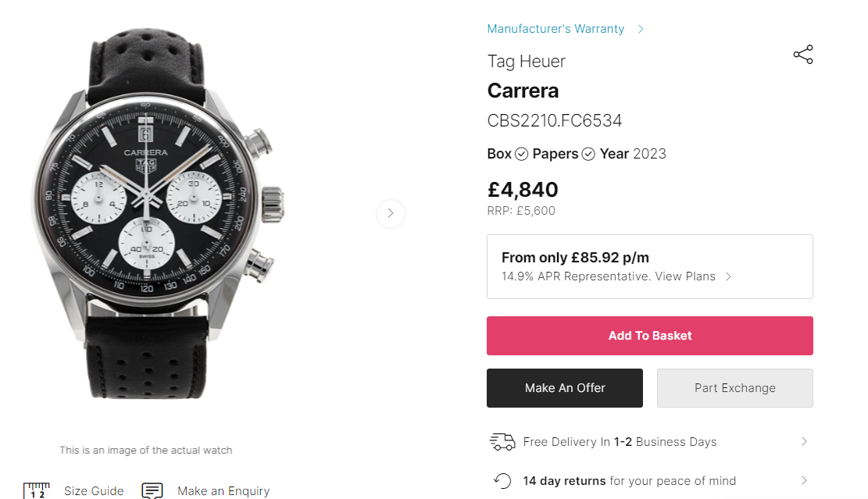
Task: Open the Manufacturer's Warranty link
Action: [x=555, y=29]
